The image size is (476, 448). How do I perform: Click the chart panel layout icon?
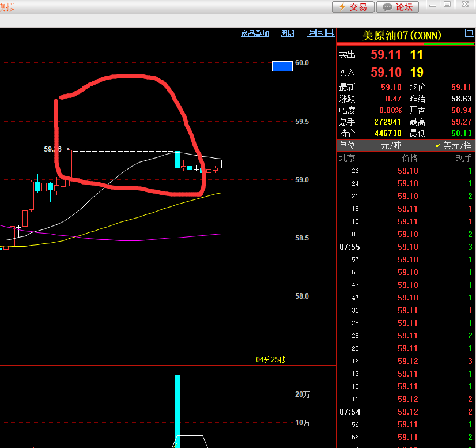pos(331,33)
